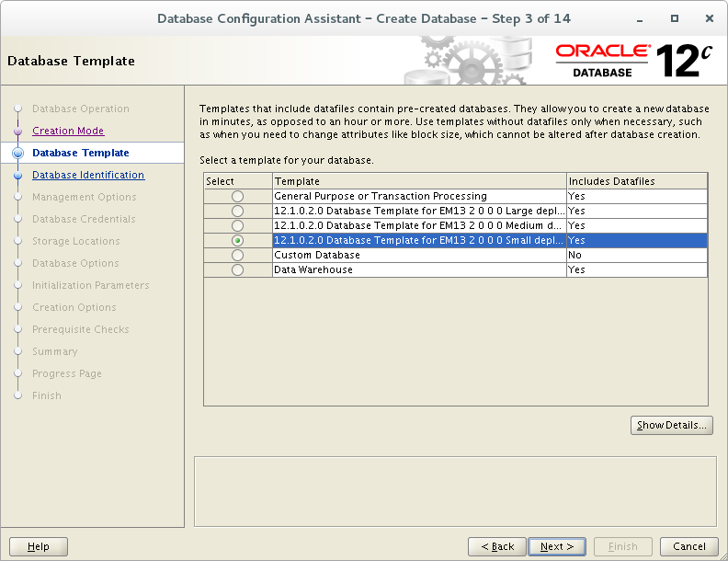The width and height of the screenshot is (728, 561).
Task: Click the Select column header
Action: point(238,181)
